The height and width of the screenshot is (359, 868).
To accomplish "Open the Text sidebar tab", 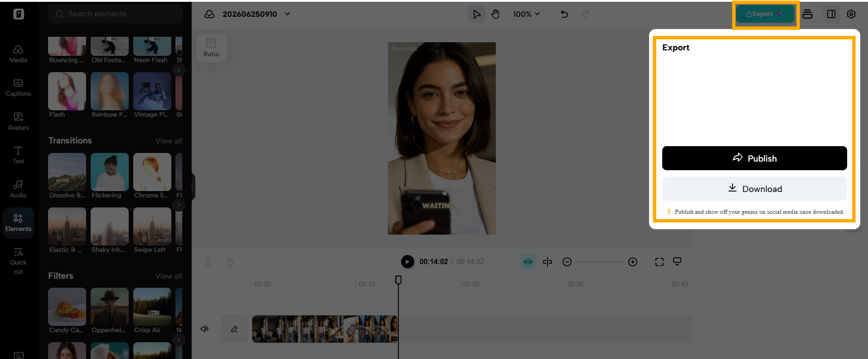I will (x=18, y=155).
